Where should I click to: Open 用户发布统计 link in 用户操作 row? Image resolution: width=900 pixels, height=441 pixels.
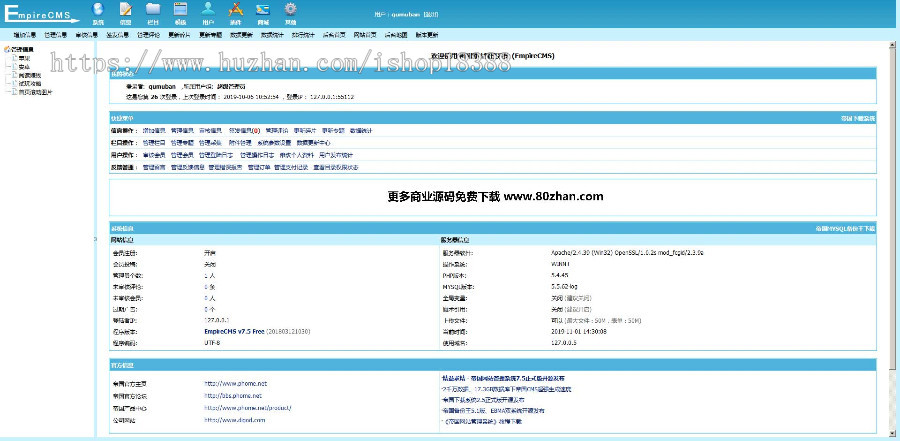[336, 155]
